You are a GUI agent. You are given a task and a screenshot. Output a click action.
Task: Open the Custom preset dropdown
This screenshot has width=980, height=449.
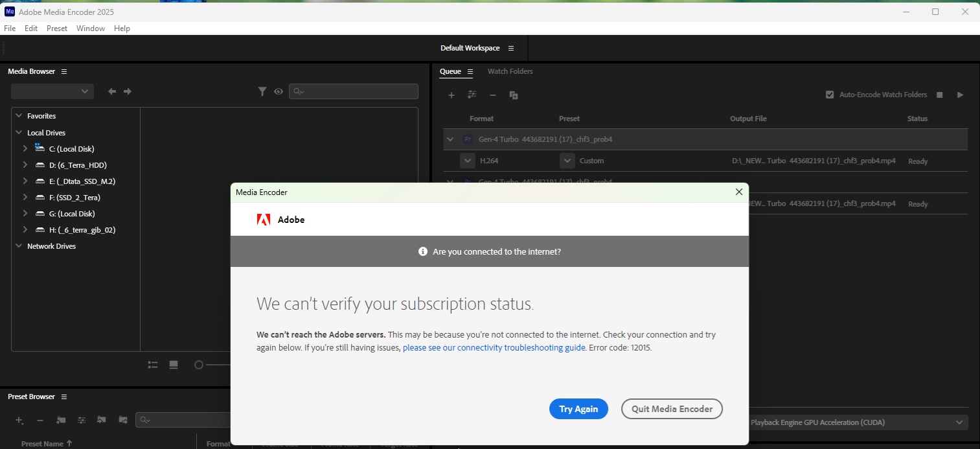pos(567,161)
